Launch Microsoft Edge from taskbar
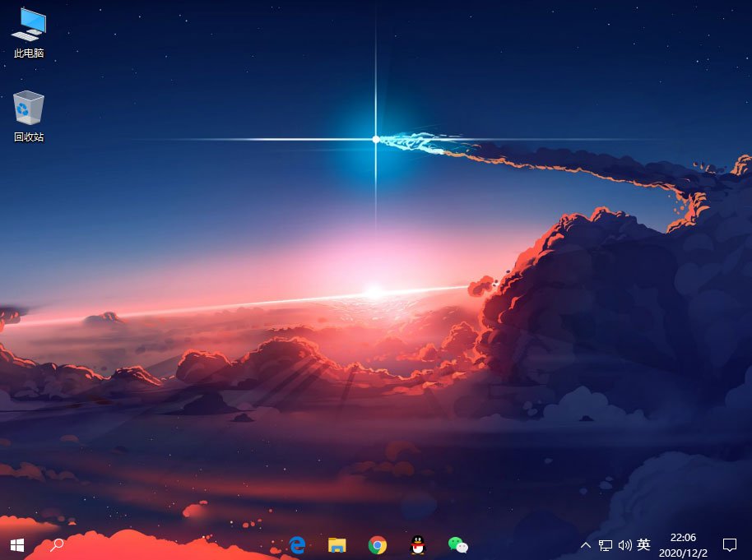The height and width of the screenshot is (560, 752). (x=297, y=545)
